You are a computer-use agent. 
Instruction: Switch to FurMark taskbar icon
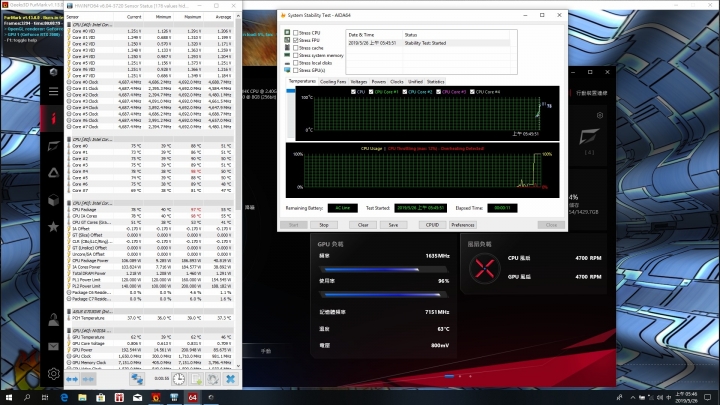point(156,398)
